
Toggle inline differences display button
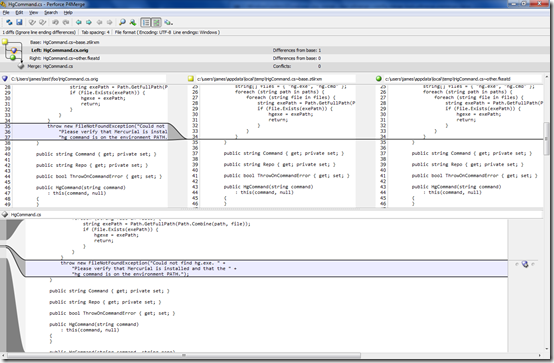pos(156,22)
